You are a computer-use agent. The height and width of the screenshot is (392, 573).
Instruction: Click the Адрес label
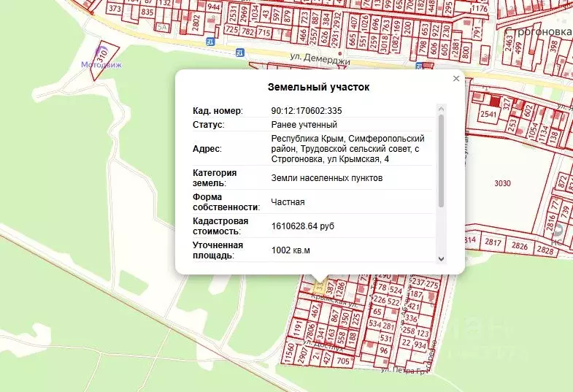pyautogui.click(x=207, y=149)
